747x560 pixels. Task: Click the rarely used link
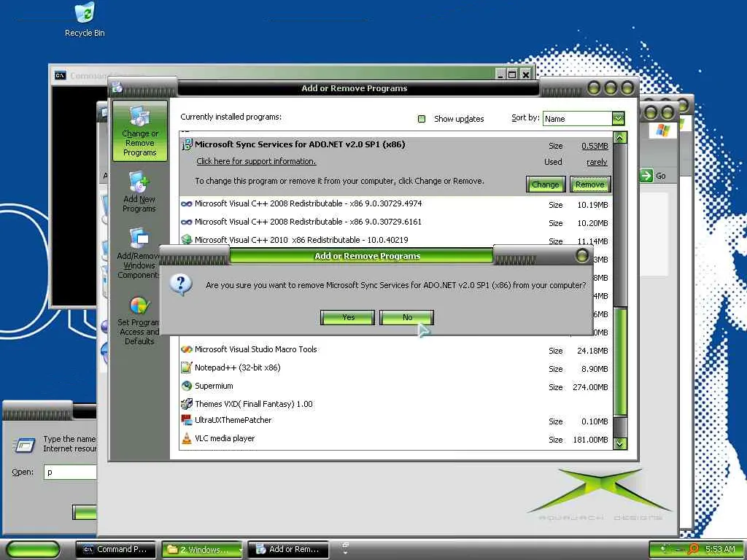pyautogui.click(x=597, y=162)
